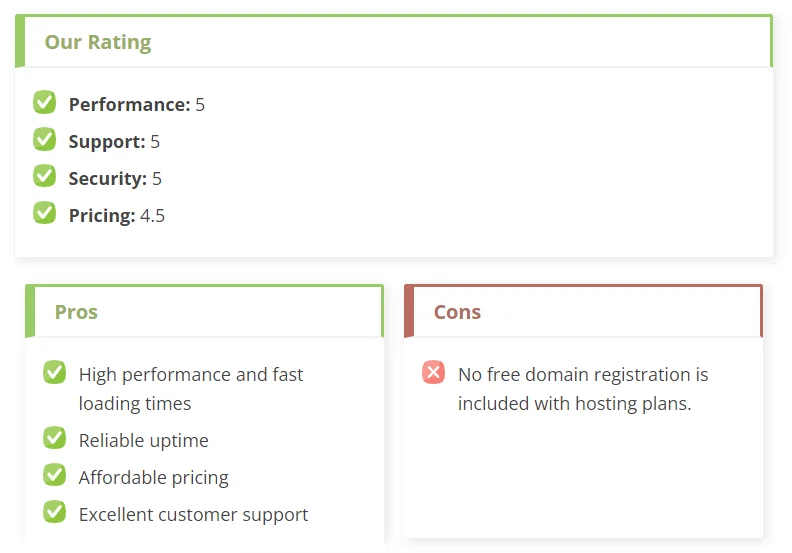Select the Support: 5 rating text
The height and width of the screenshot is (553, 792).
tap(114, 141)
